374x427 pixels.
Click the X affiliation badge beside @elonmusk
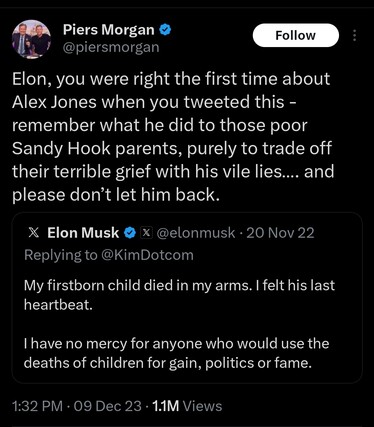point(146,232)
